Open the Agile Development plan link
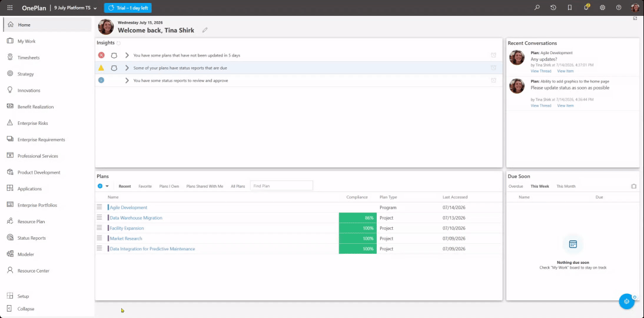Image resolution: width=644 pixels, height=318 pixels. (x=128, y=207)
